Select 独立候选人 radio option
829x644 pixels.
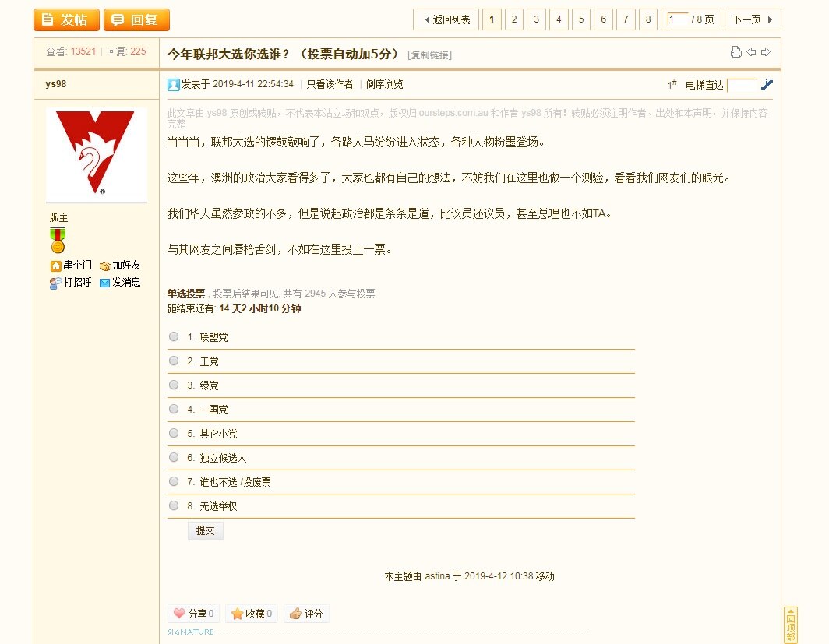point(174,457)
